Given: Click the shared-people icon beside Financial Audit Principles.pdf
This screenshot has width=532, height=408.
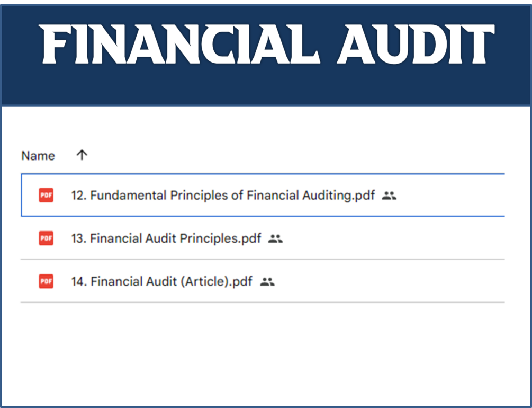Looking at the screenshot, I should coord(275,239).
